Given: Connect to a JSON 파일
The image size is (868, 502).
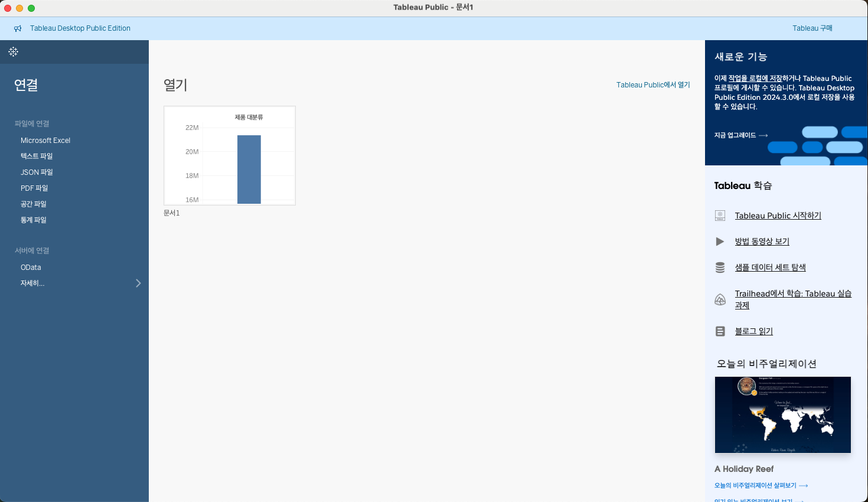Looking at the screenshot, I should click(x=37, y=172).
